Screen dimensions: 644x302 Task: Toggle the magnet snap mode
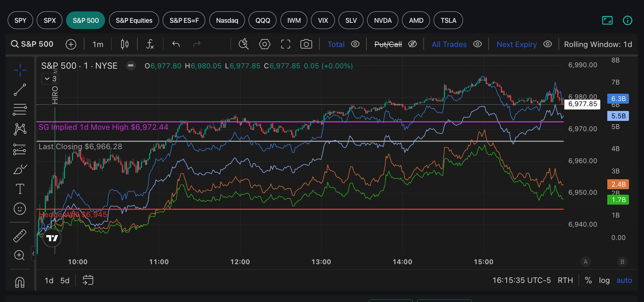(20, 282)
